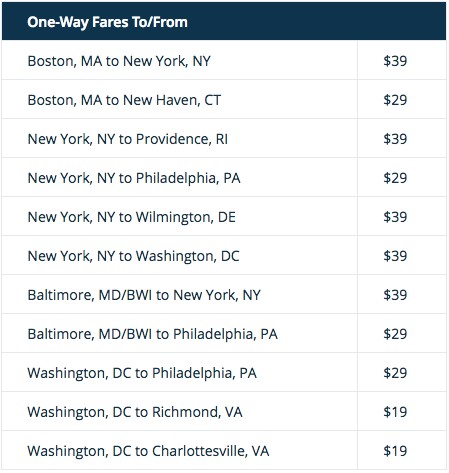Viewport: 449px width, 473px height.
Task: Click the $39 fare for New York to Washington
Action: [x=395, y=256]
